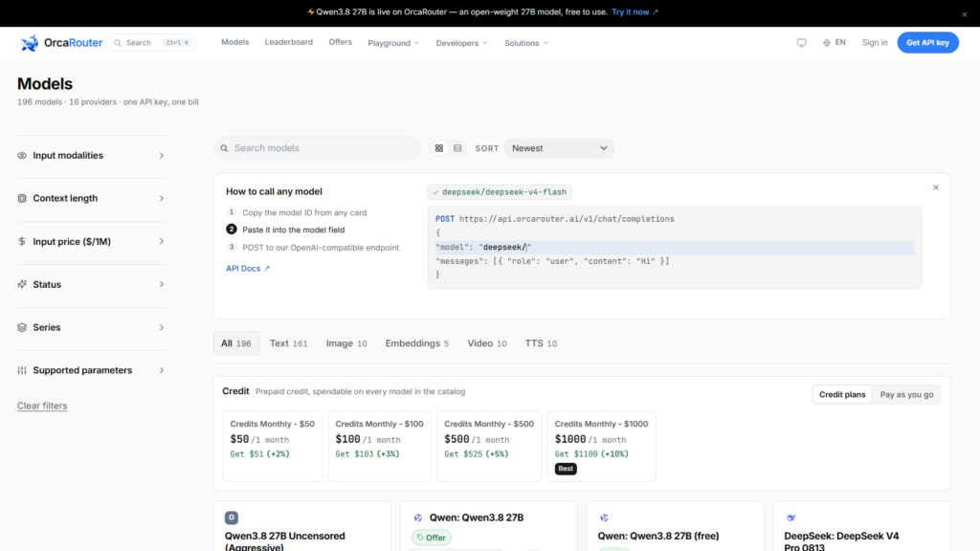
Task: Click the Context length icon
Action: tap(22, 198)
